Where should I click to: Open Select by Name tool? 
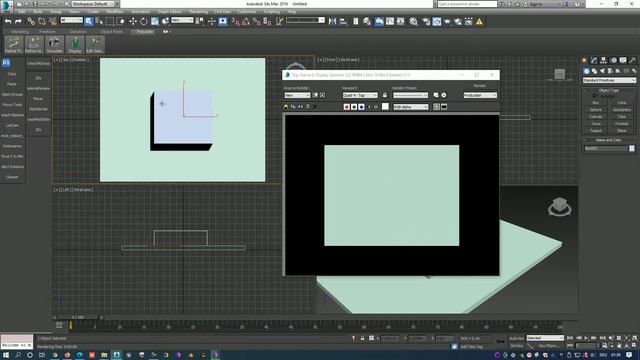click(99, 21)
